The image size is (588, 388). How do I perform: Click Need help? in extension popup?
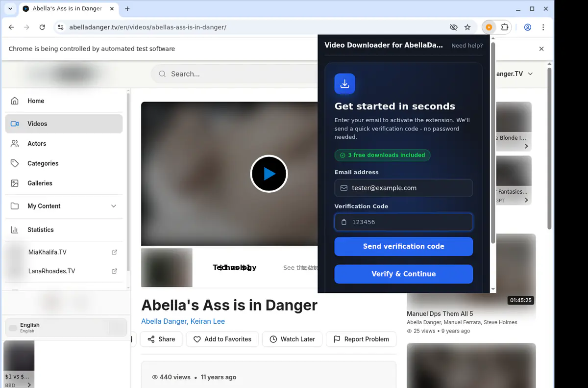click(467, 46)
